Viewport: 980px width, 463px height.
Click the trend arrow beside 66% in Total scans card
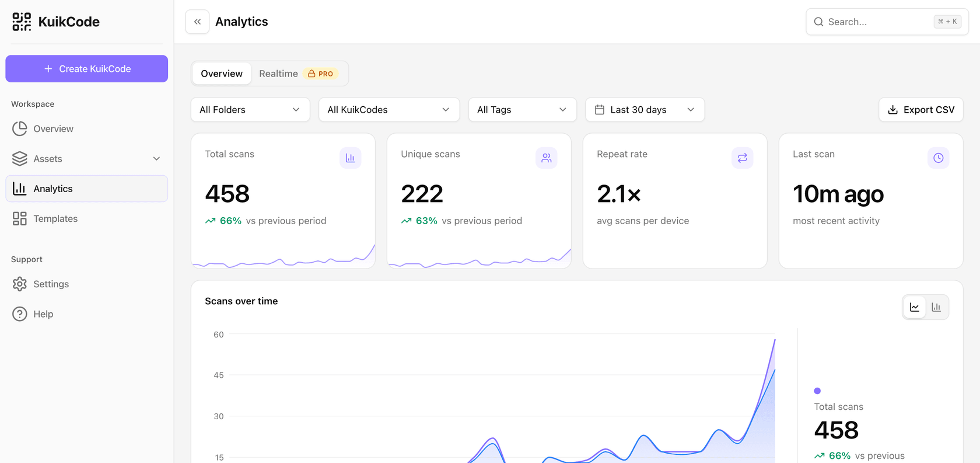point(211,221)
